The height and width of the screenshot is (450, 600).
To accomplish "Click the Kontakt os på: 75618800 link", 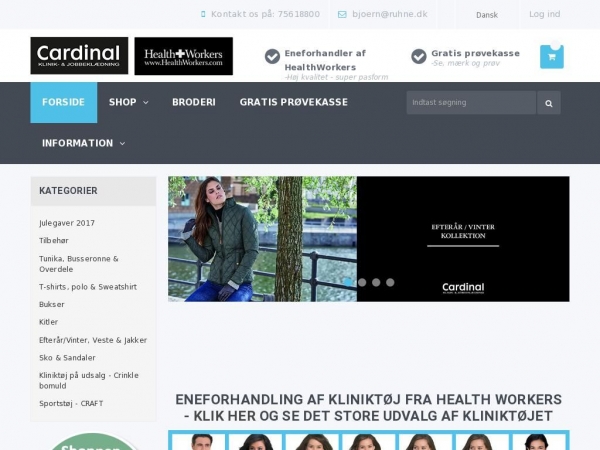I will [266, 14].
